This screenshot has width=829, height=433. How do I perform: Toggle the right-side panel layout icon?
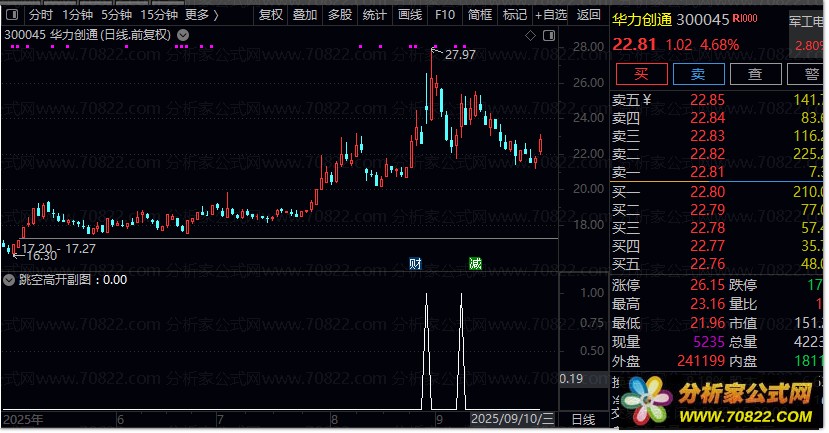[549, 35]
